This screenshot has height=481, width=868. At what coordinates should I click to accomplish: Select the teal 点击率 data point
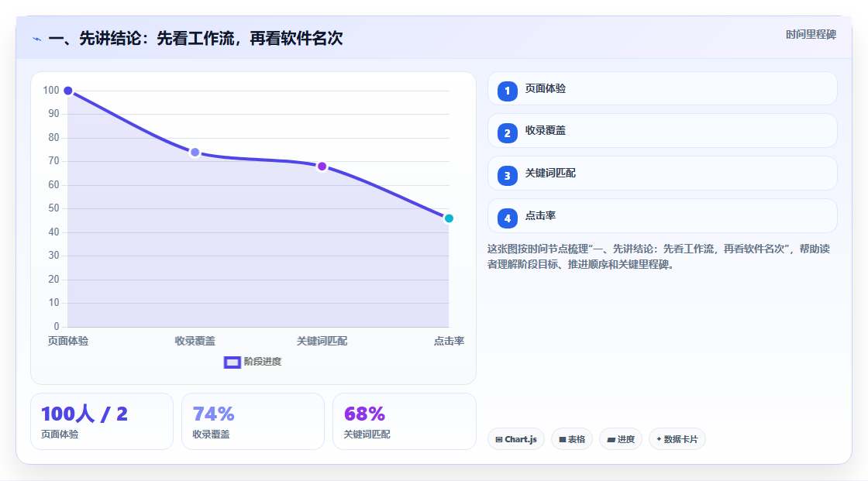(x=449, y=218)
